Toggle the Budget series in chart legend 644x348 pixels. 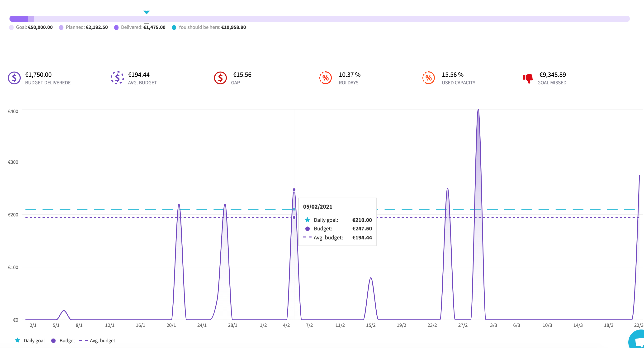(63, 340)
